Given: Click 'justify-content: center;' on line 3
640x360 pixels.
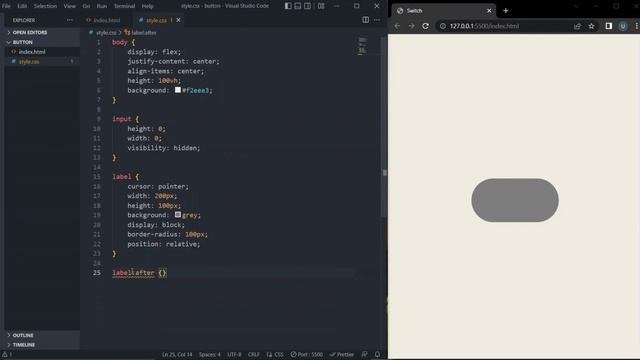Looking at the screenshot, I should click(x=173, y=61).
